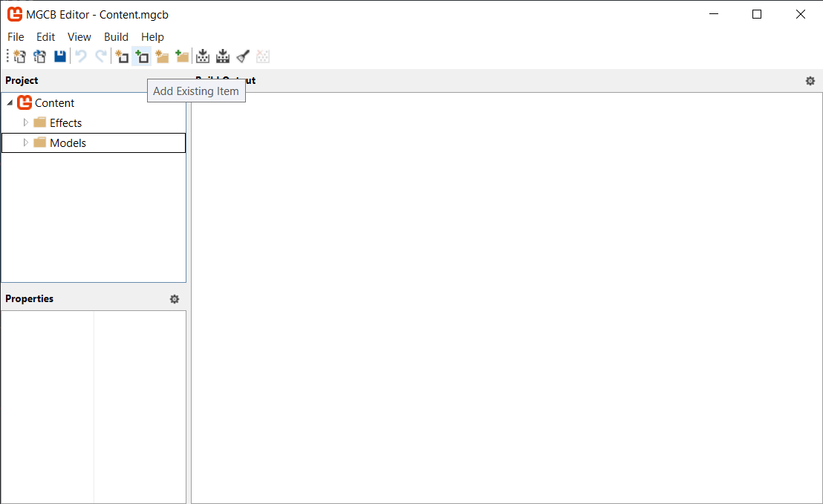This screenshot has width=823, height=504.
Task: Click the Cancel Build toolbar icon
Action: click(x=263, y=56)
